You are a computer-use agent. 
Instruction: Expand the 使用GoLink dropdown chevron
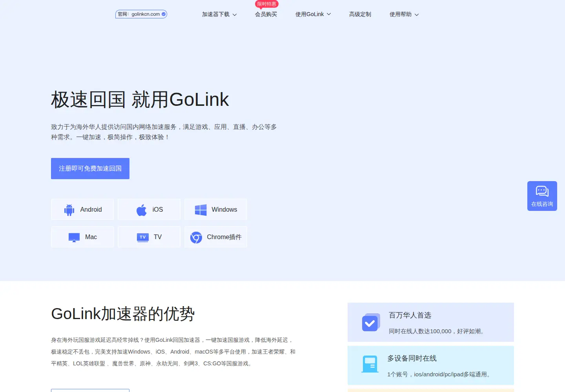tap(329, 14)
